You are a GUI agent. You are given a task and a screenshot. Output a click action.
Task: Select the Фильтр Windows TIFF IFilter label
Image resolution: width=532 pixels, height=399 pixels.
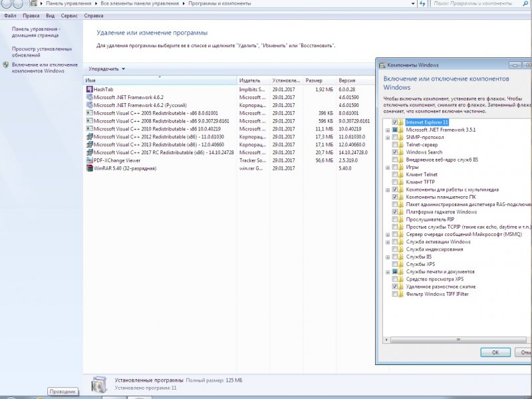pyautogui.click(x=438, y=294)
